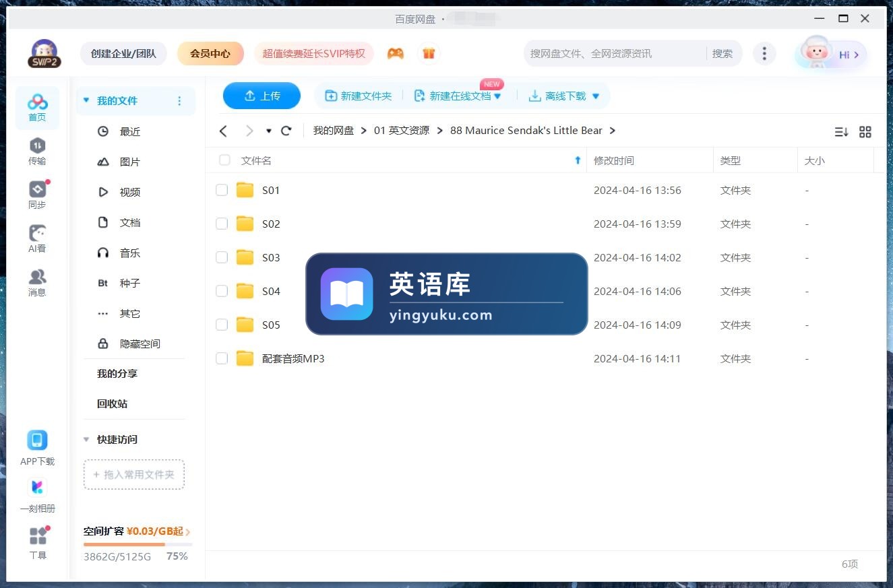Toggle the select-all checkbox in header
Screen dimensions: 893x588
(224, 160)
